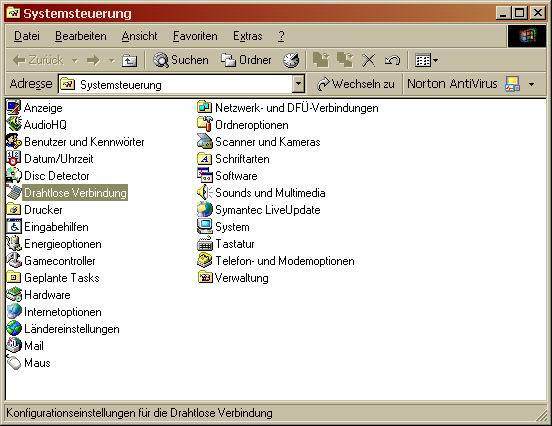Click the Norton AntiVirus toolbar icon

512,84
